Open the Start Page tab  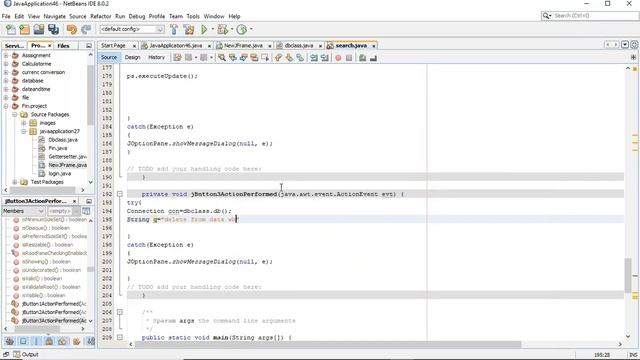click(113, 46)
